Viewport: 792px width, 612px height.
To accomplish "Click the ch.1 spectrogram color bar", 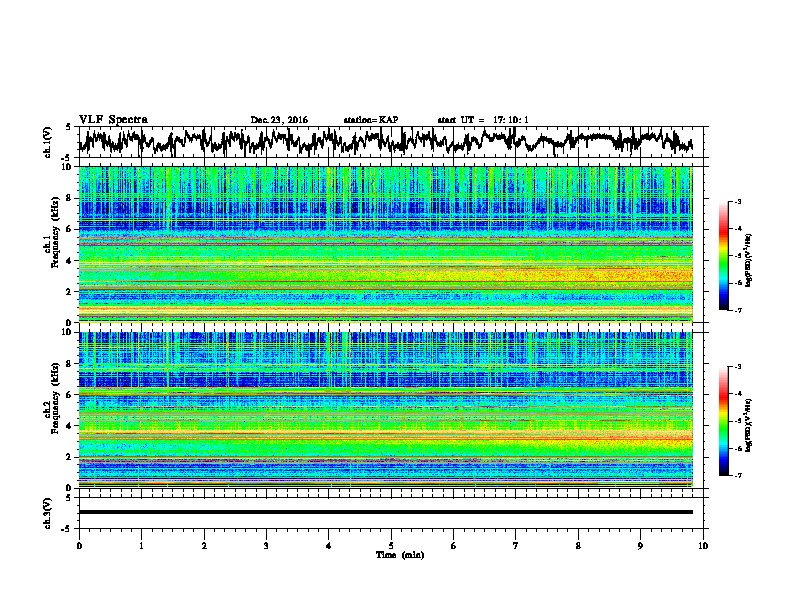I will (723, 256).
